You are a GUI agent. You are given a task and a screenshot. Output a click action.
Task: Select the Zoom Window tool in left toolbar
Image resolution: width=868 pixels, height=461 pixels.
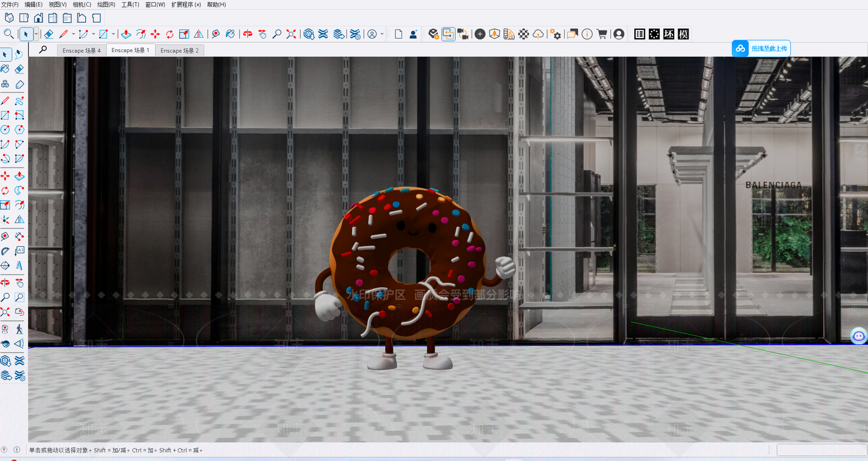pyautogui.click(x=20, y=297)
